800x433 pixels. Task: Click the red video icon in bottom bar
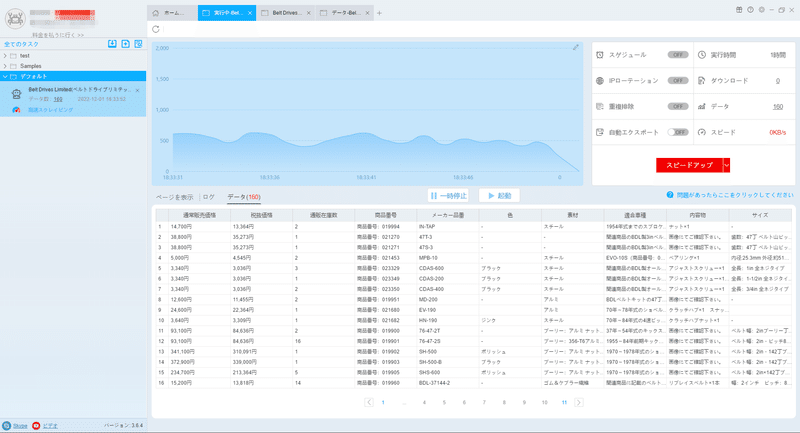pyautogui.click(x=36, y=425)
